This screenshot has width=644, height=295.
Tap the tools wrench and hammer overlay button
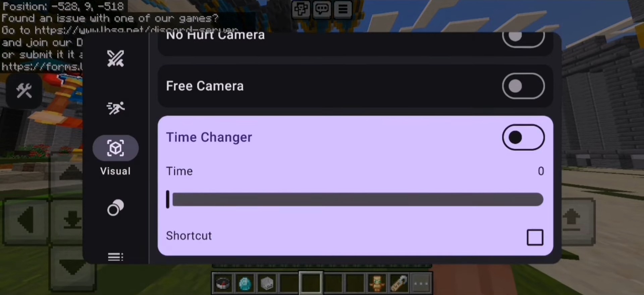click(x=24, y=91)
